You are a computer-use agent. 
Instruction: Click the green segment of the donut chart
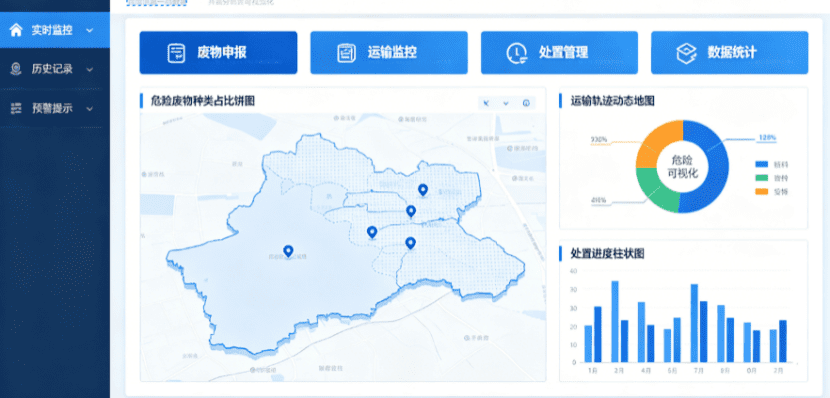655,192
